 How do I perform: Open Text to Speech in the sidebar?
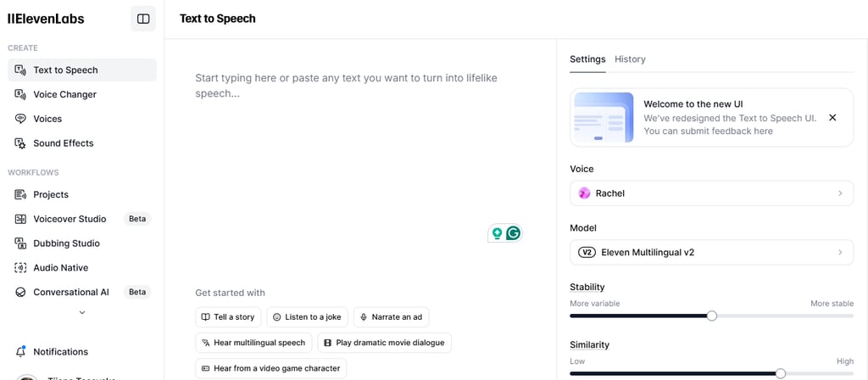[x=82, y=70]
